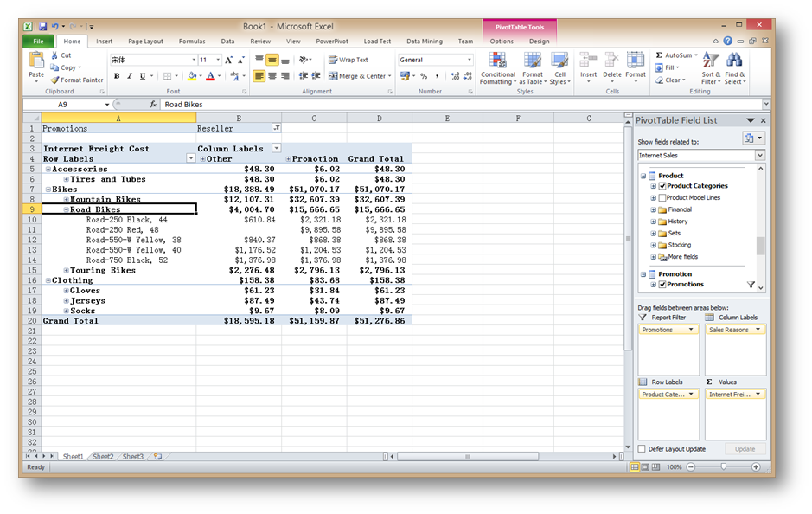Click the Save icon in quick access toolbar
This screenshot has height=514, width=812.
(x=42, y=27)
